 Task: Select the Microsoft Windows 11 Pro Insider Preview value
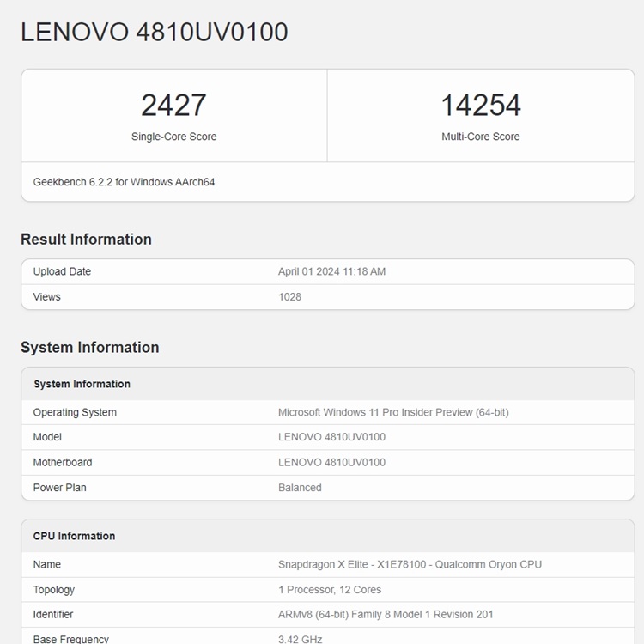click(393, 412)
